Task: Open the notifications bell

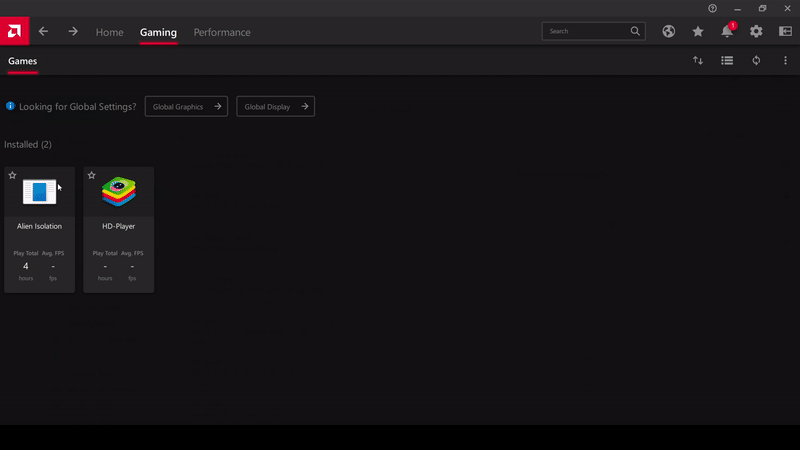Action: [x=727, y=31]
